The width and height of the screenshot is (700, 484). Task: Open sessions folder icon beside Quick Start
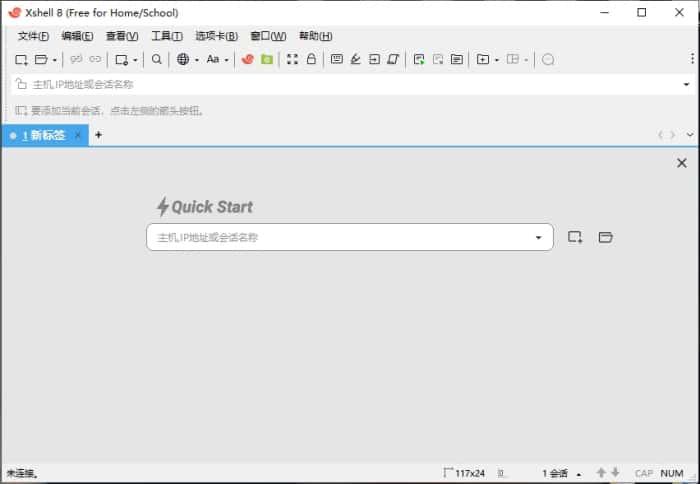[x=605, y=237]
